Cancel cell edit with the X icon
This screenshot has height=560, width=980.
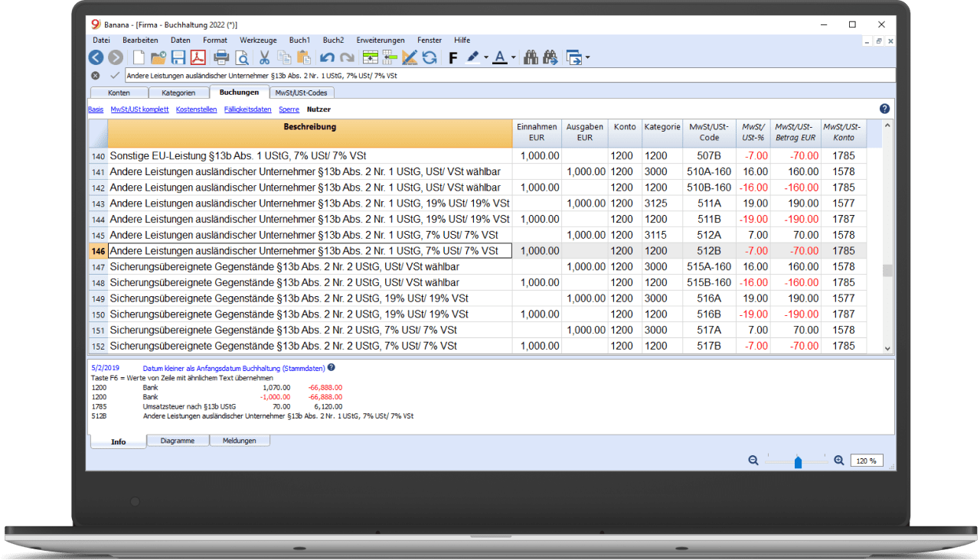pyautogui.click(x=95, y=76)
